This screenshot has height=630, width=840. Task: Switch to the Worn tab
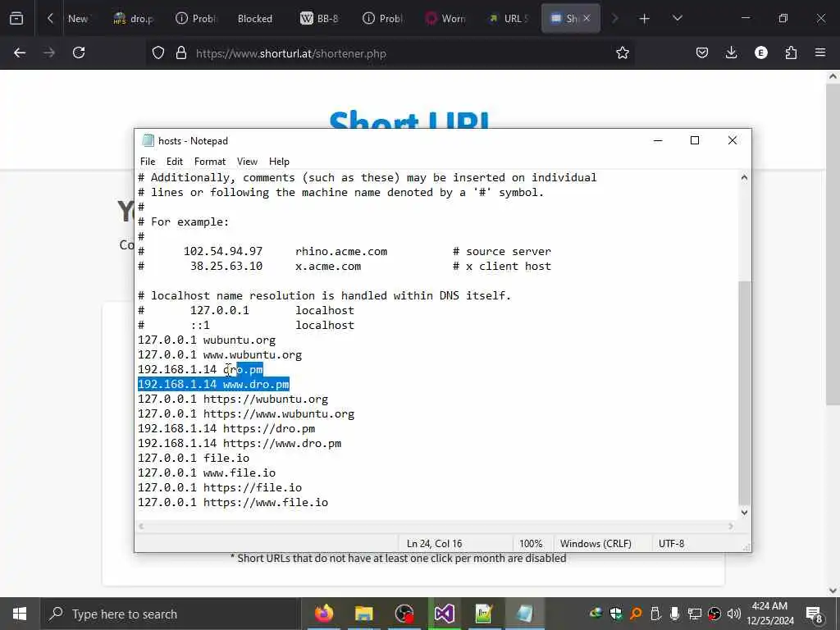pyautogui.click(x=445, y=19)
